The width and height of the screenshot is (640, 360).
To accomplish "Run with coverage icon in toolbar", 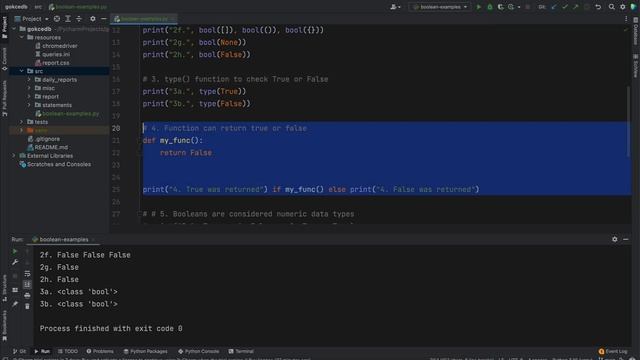I will coord(500,7).
